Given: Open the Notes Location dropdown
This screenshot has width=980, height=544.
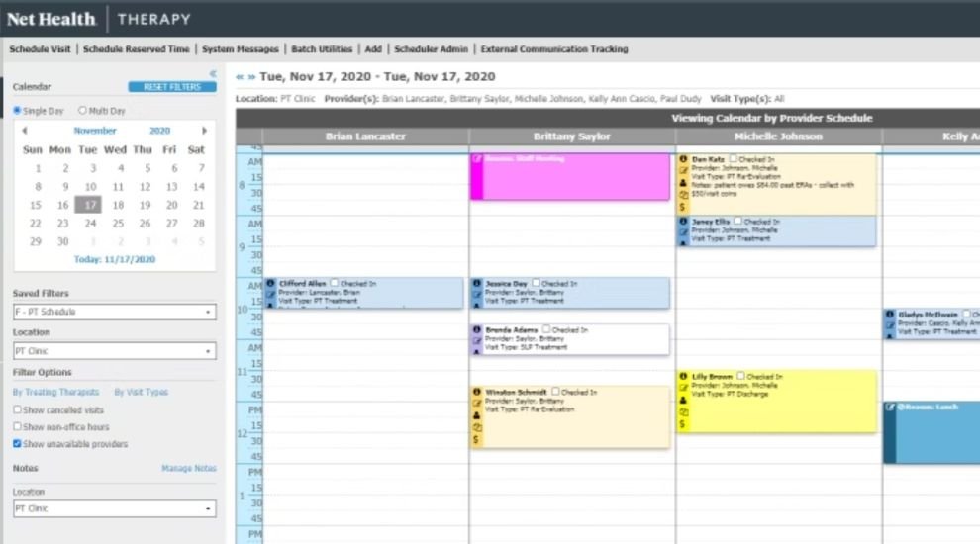Looking at the screenshot, I should [115, 508].
